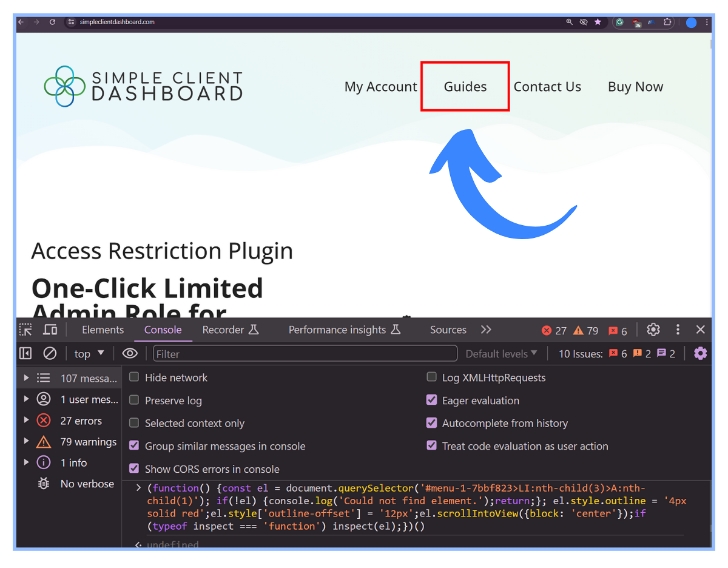Enable the Hide network checkbox
Viewport: 728px width, 568px height.
(x=134, y=377)
